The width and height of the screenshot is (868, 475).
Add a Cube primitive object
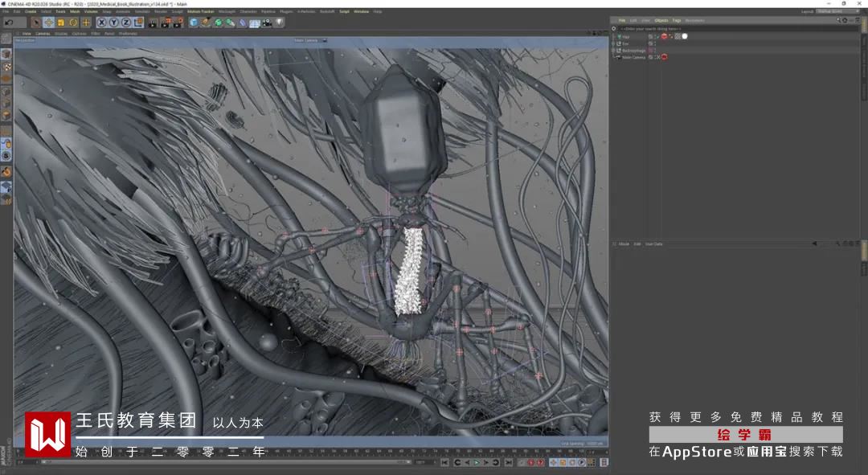pos(194,23)
